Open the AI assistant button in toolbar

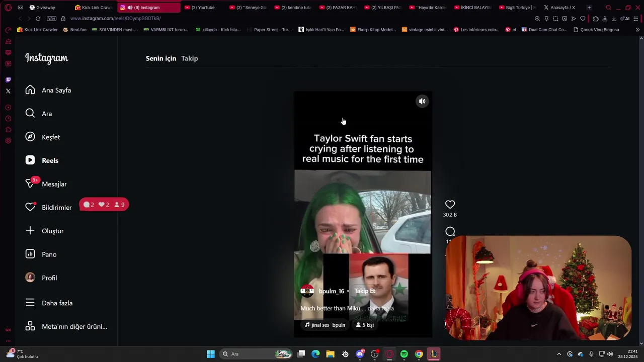(x=625, y=19)
